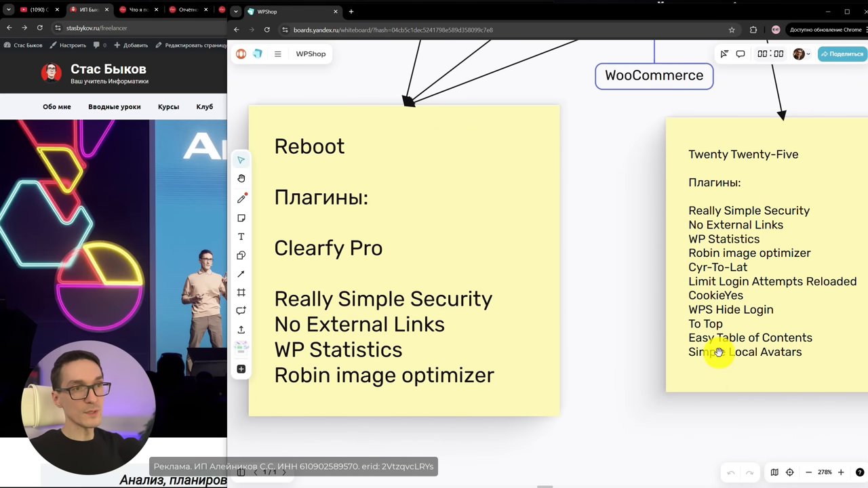Click the upload file tool
Viewport: 868px width, 488px height.
pyautogui.click(x=241, y=329)
